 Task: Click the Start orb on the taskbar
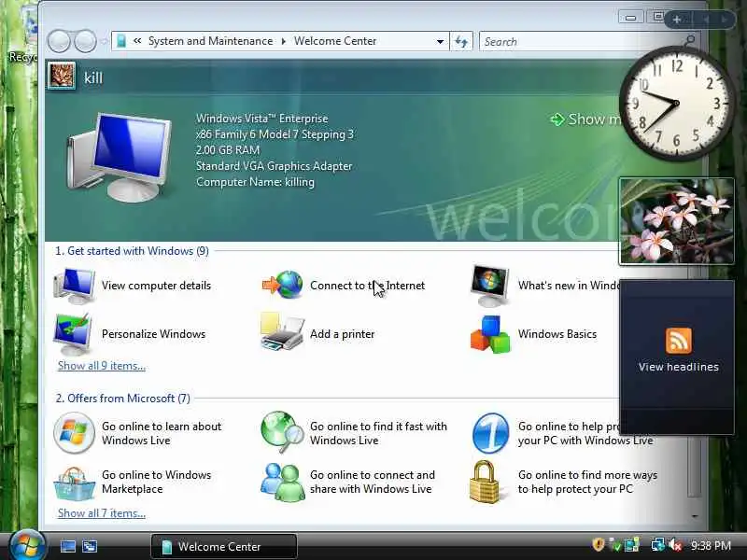pos(27,545)
